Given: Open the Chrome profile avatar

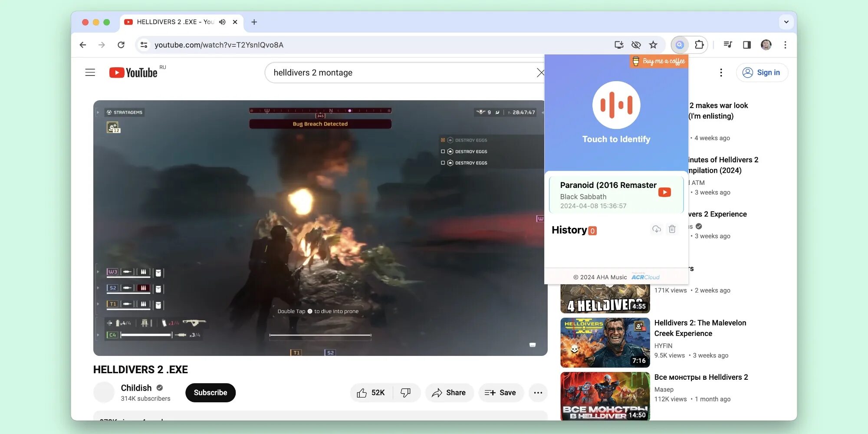Looking at the screenshot, I should click(x=766, y=45).
